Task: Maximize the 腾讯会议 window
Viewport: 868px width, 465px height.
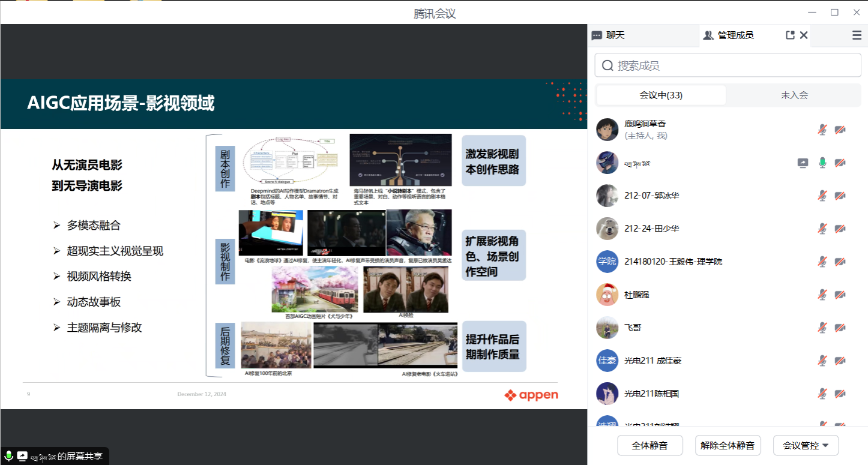Action: (834, 13)
